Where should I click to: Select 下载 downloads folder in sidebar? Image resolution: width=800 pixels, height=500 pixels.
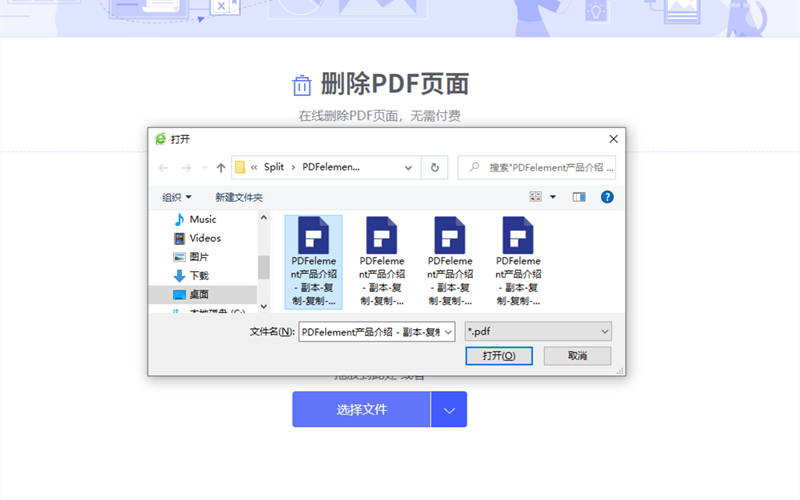(199, 275)
